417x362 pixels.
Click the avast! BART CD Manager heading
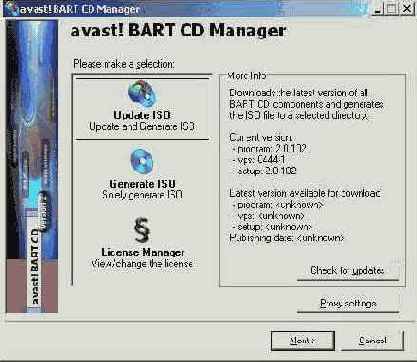tap(179, 31)
